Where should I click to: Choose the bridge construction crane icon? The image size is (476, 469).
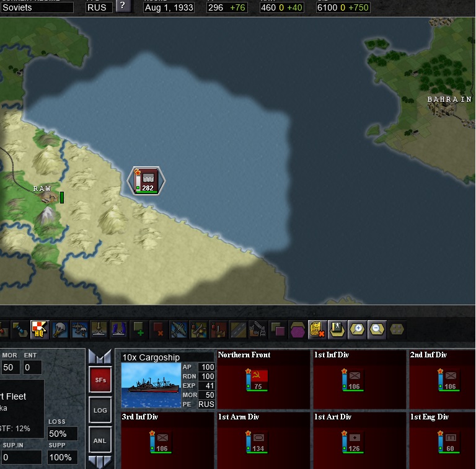point(257,329)
